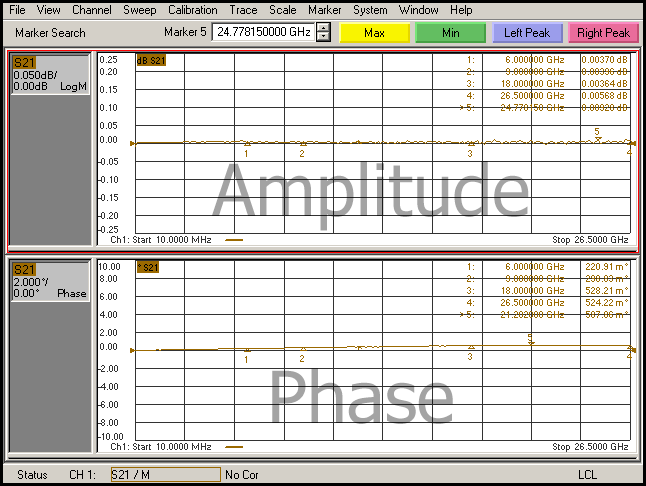This screenshot has width=646, height=486.
Task: Open the Trace menu
Action: pos(243,9)
